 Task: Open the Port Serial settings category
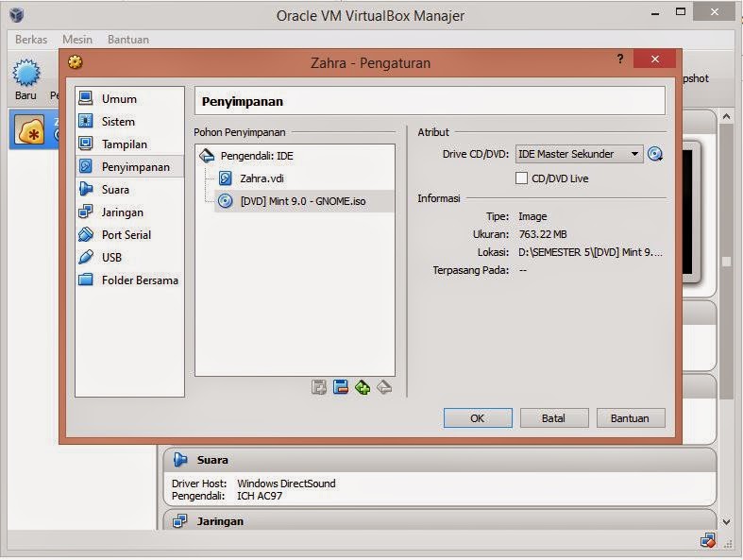[x=129, y=235]
